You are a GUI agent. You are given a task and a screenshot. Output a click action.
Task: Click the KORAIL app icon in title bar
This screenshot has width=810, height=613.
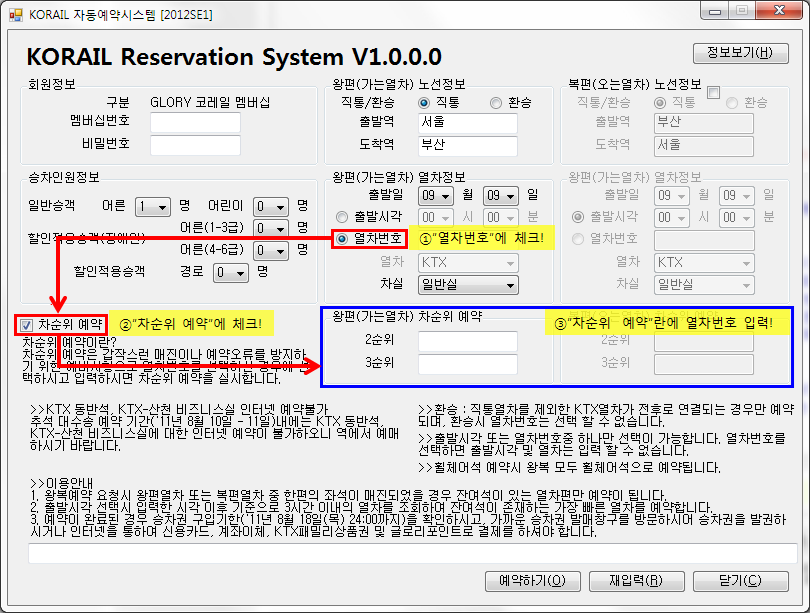pyautogui.click(x=15, y=15)
